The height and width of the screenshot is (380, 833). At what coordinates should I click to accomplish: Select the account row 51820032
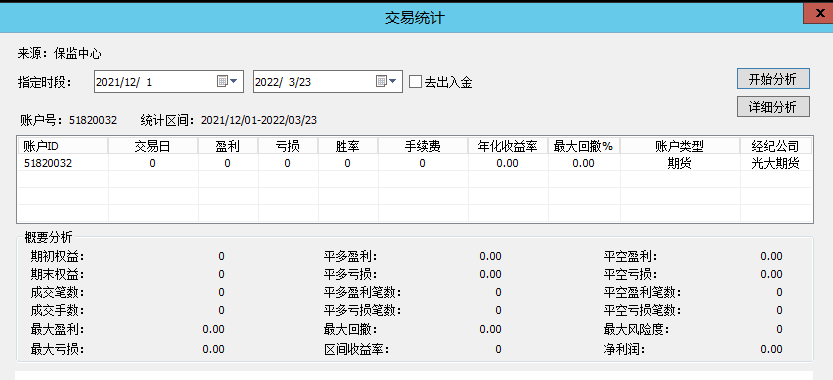(x=414, y=163)
